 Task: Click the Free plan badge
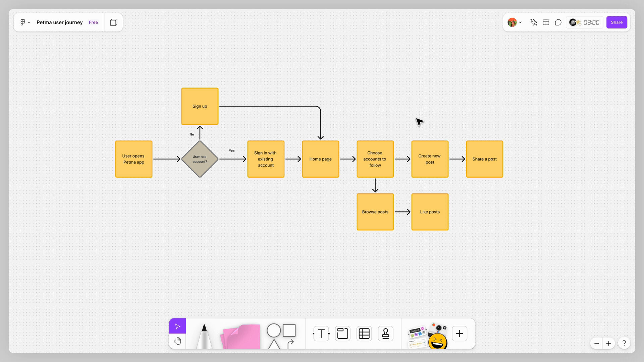coord(93,22)
